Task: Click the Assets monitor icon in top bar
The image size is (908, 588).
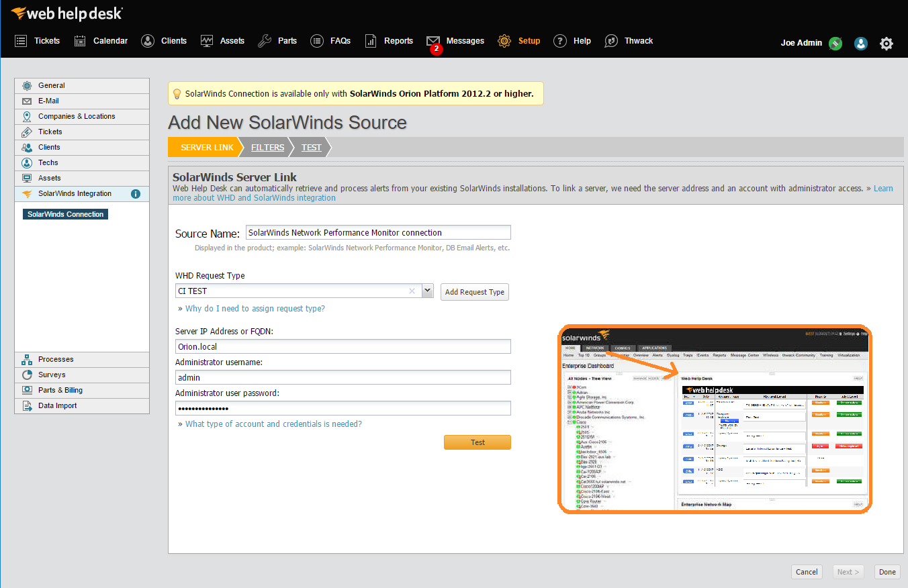Action: (x=207, y=41)
